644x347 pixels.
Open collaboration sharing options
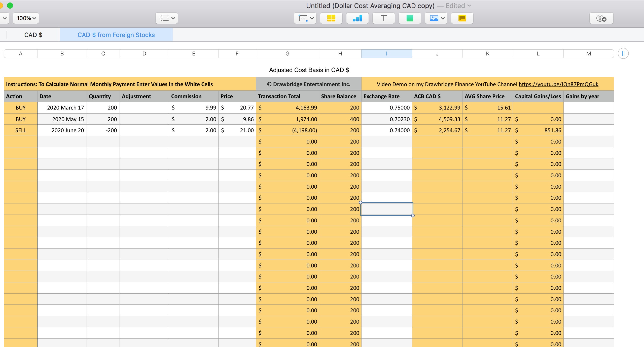coord(601,18)
